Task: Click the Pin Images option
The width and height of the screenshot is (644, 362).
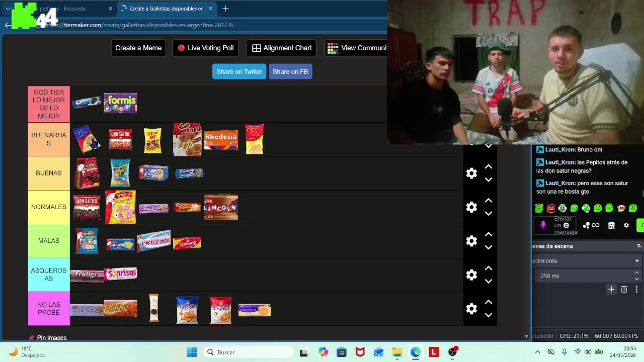Action: pyautogui.click(x=47, y=337)
